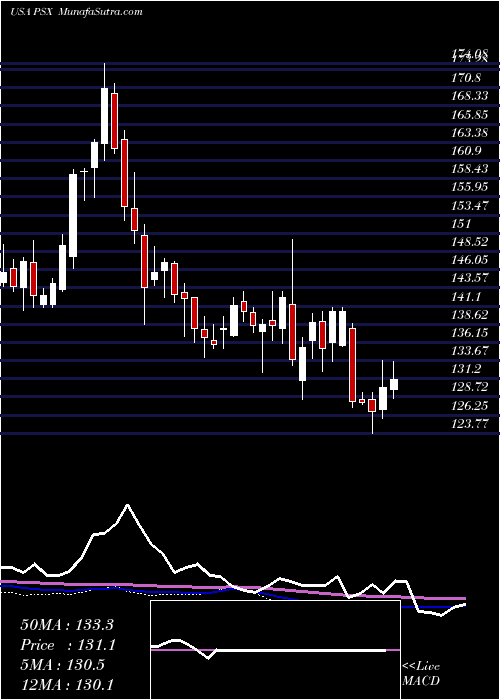Pick the 138.62 price label
This screenshot has width=500, height=700.
(x=470, y=315)
